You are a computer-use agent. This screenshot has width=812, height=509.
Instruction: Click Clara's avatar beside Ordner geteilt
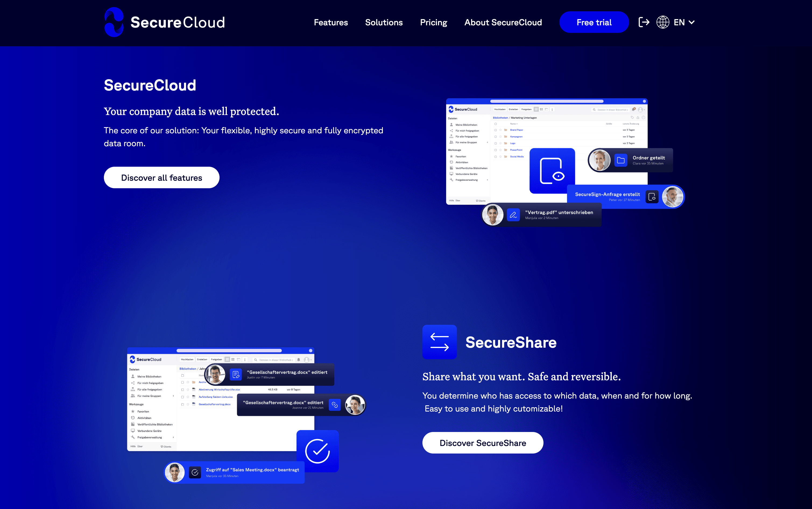tap(599, 160)
